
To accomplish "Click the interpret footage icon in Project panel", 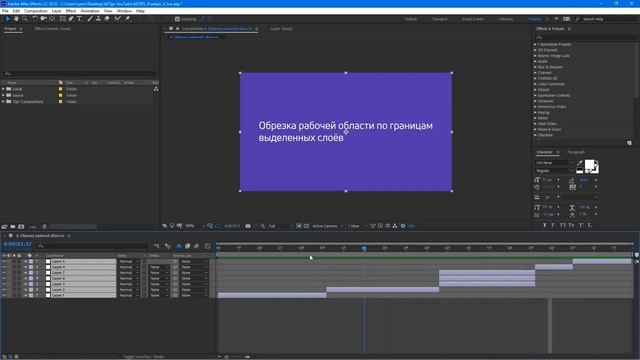I will [x=4, y=227].
